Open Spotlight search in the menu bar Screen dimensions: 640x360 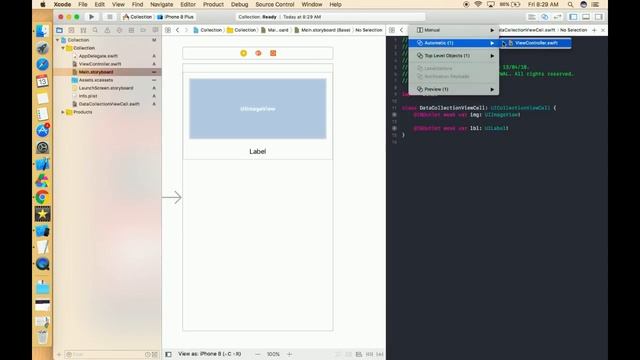570,4
